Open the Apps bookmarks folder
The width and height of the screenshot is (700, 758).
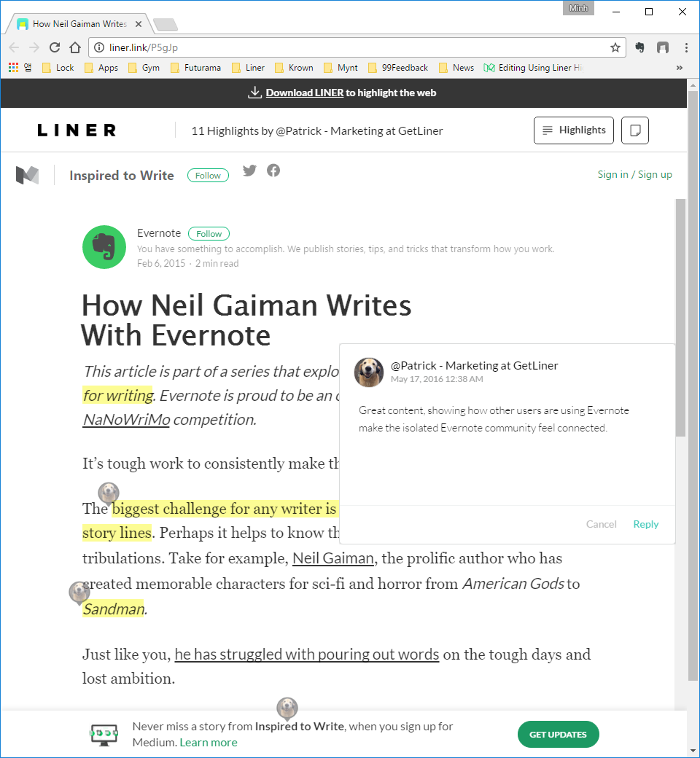pos(101,68)
